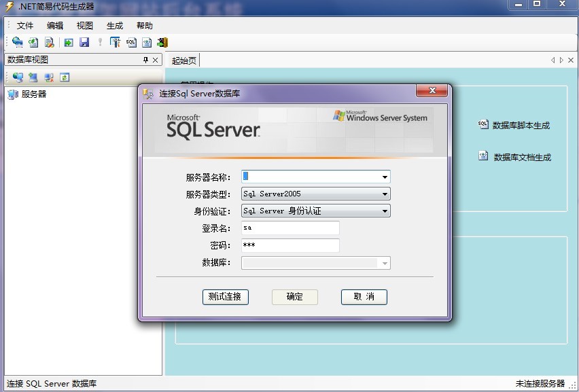Screen dimensions: 579x392
Task: Click the blue floppy disk save icon
Action: coord(84,42)
